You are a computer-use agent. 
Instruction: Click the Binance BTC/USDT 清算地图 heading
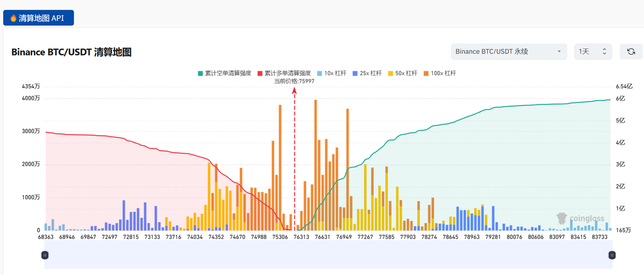(71, 52)
